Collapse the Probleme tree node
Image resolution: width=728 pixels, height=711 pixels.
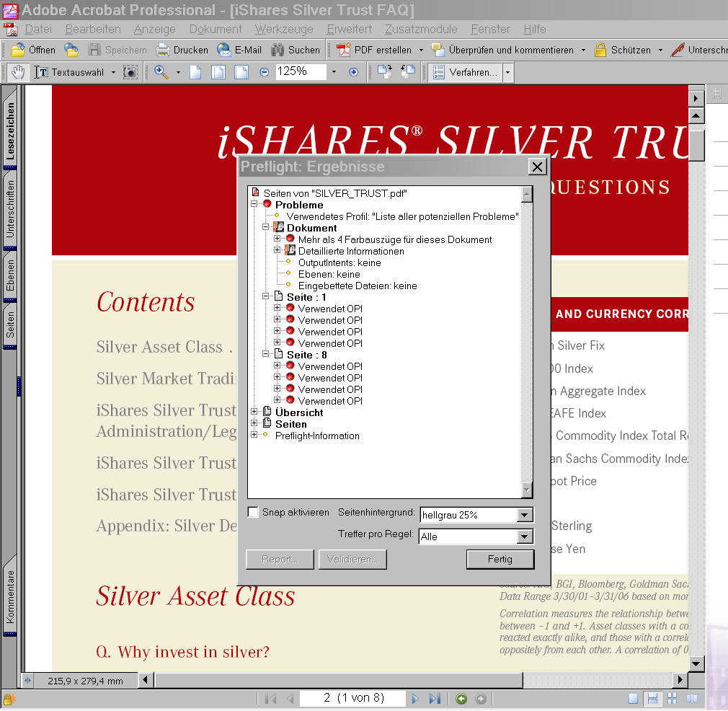click(x=254, y=204)
